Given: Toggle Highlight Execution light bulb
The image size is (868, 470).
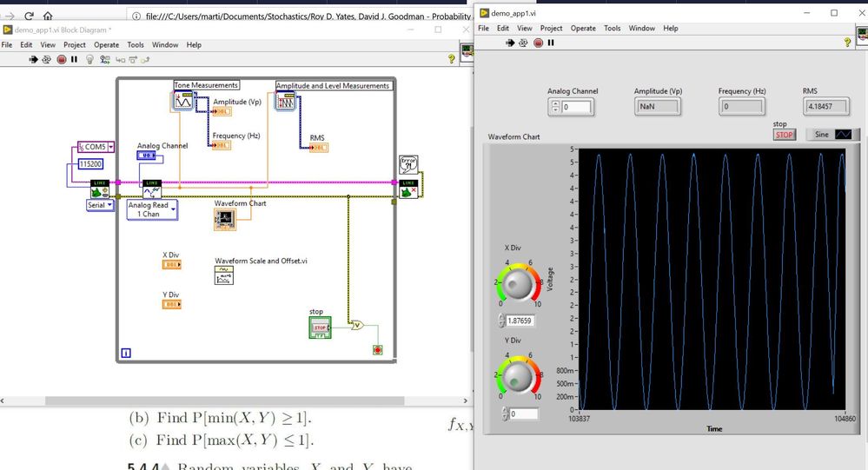Looking at the screenshot, I should point(89,59).
